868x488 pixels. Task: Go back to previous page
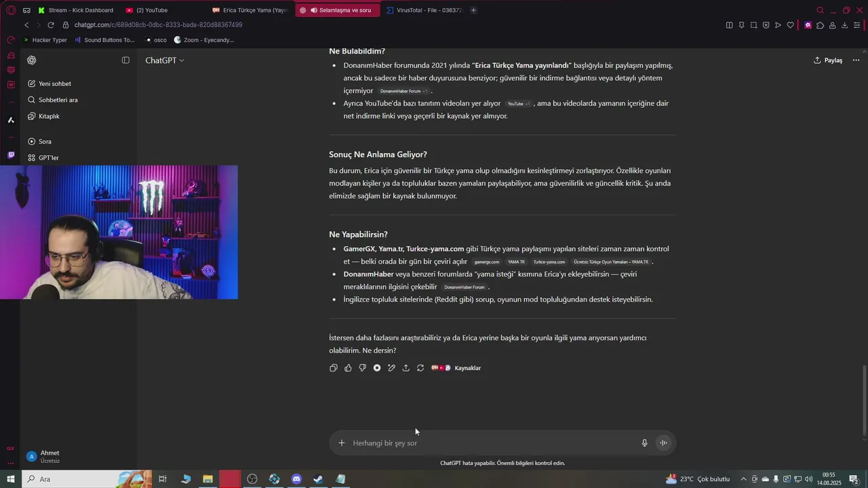26,25
